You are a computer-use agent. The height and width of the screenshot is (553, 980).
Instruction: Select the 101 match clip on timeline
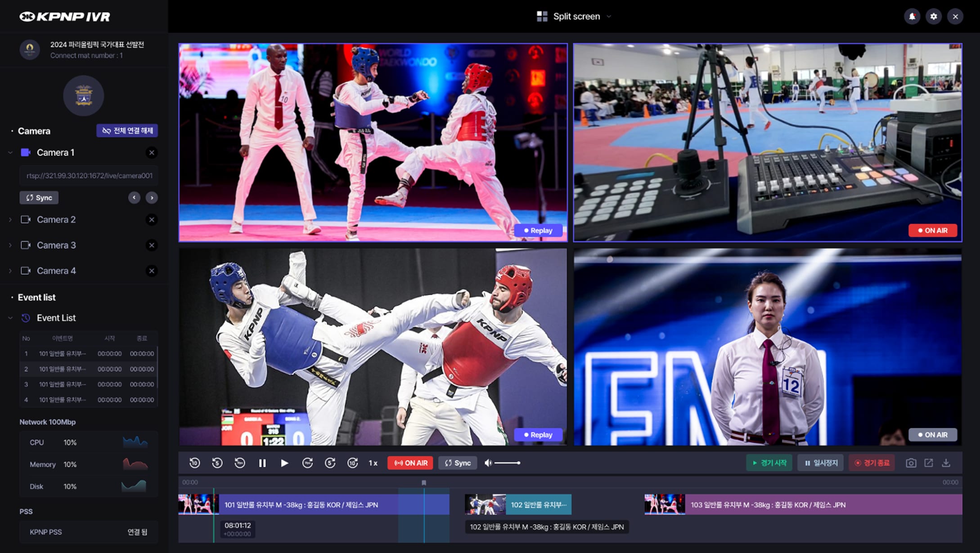(314, 504)
